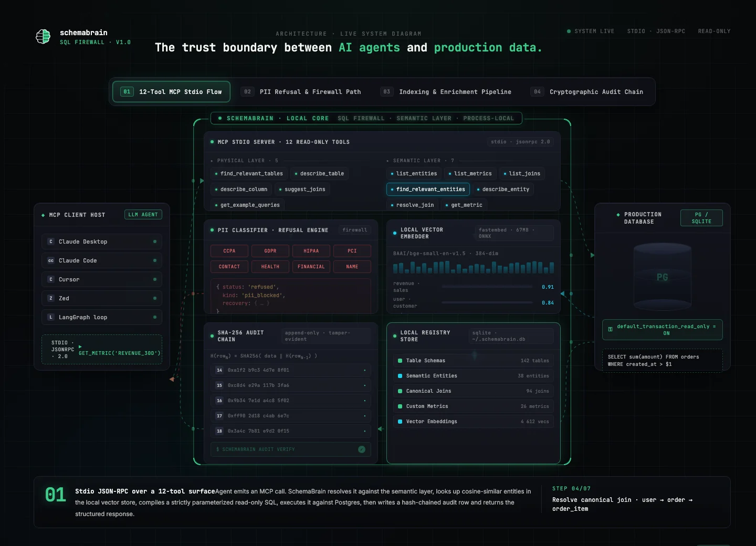The width and height of the screenshot is (756, 546).
Task: Click the firewall badge in PII panel
Action: tap(355, 230)
